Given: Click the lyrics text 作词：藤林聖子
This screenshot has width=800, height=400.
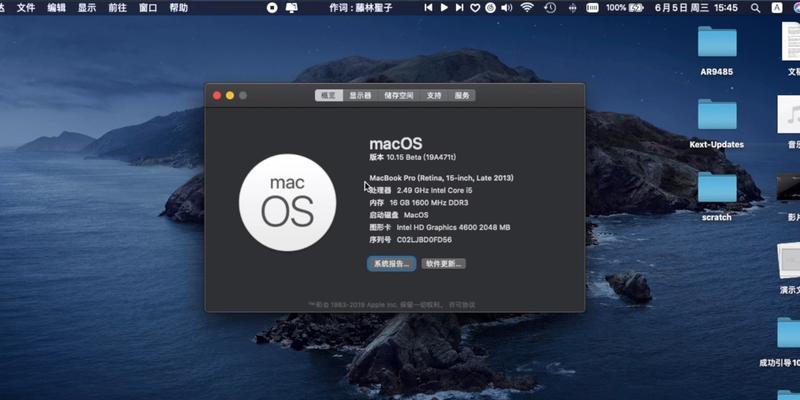Looking at the screenshot, I should (x=361, y=8).
